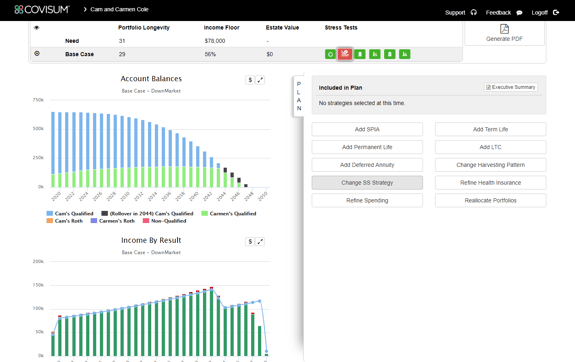Click the fifth stress test icon
The image size is (575, 362).
coord(389,54)
